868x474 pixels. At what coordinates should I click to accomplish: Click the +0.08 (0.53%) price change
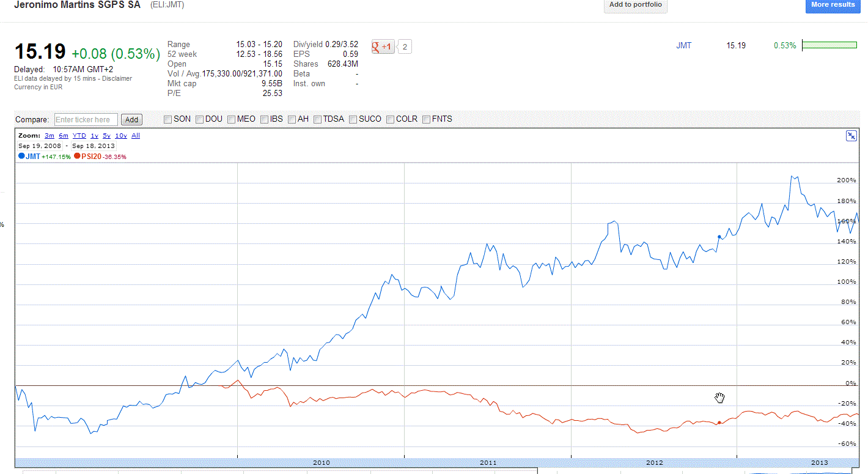116,54
